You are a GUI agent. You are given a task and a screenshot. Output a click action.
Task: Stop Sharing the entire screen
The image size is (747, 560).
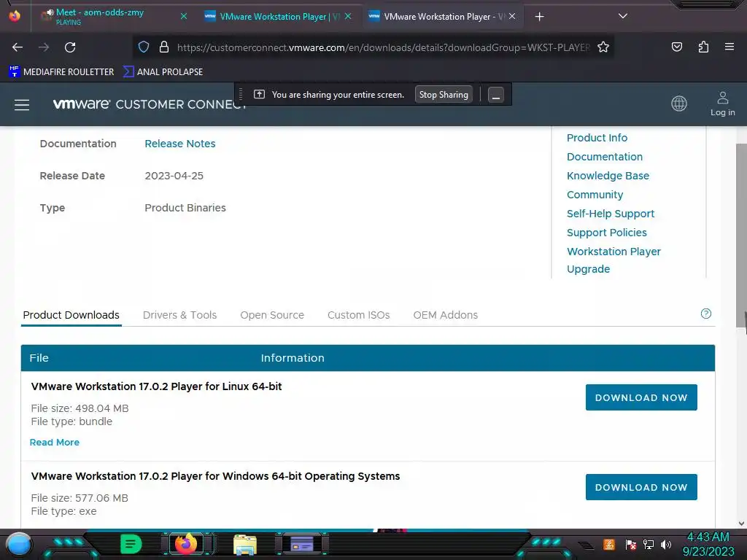tap(444, 95)
